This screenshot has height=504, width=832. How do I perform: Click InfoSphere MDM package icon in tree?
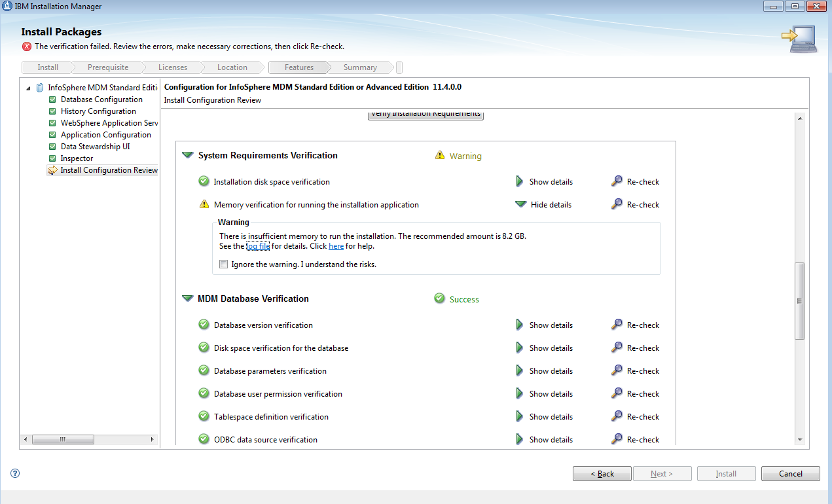(x=41, y=88)
